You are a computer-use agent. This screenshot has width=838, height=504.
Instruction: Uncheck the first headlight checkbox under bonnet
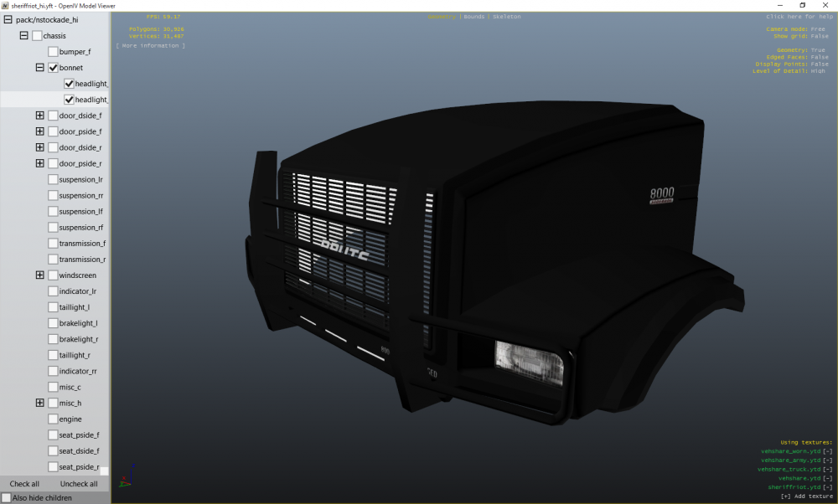[x=69, y=84]
